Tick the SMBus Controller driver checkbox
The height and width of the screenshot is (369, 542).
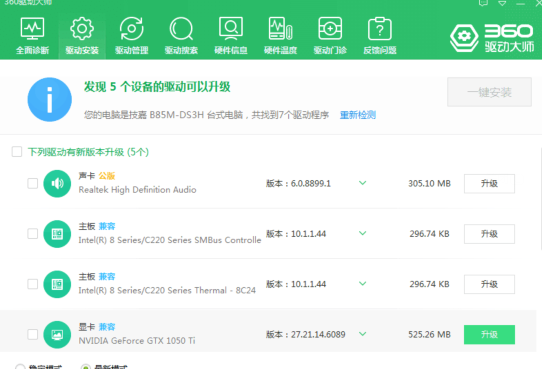(x=32, y=234)
